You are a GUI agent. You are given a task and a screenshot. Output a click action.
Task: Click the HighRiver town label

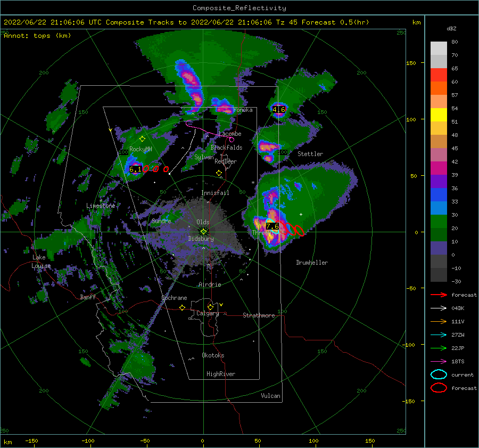221,374
